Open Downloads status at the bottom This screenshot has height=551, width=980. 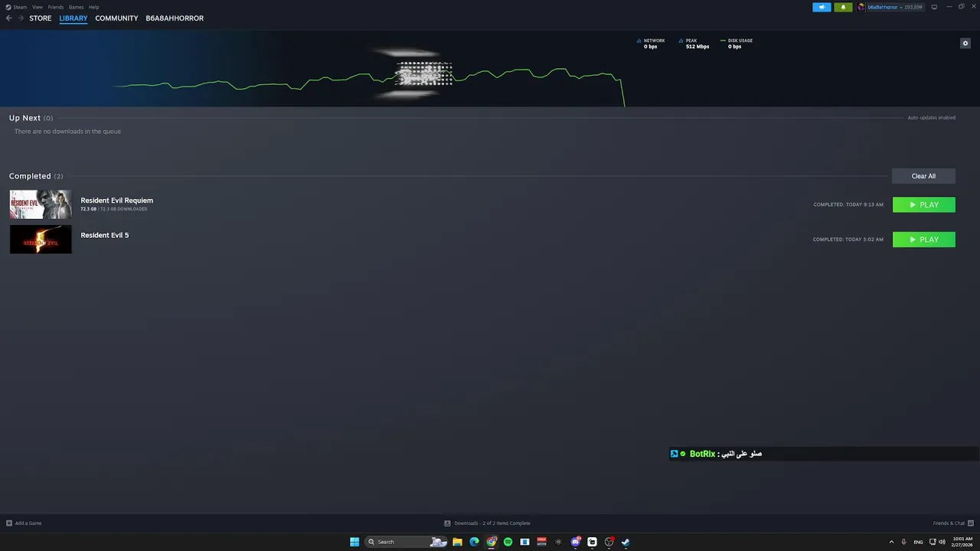488,523
